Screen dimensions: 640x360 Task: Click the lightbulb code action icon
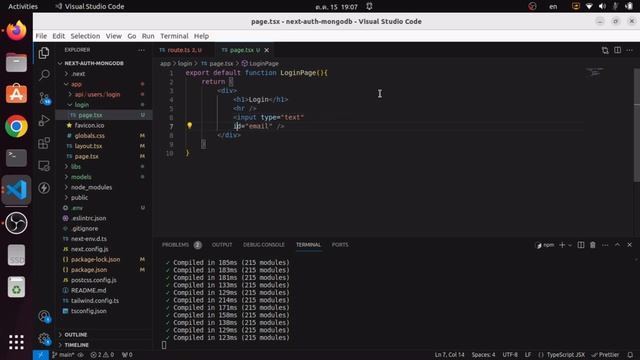[x=189, y=126]
